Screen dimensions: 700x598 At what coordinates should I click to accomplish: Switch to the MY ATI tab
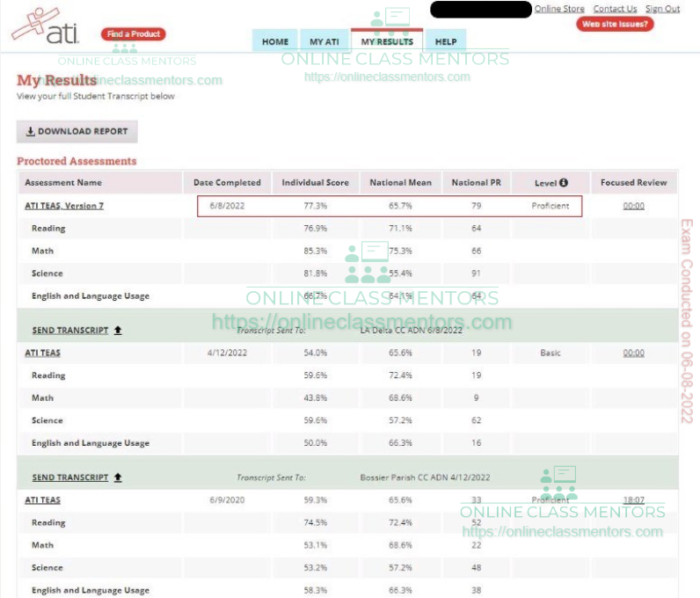pos(324,41)
